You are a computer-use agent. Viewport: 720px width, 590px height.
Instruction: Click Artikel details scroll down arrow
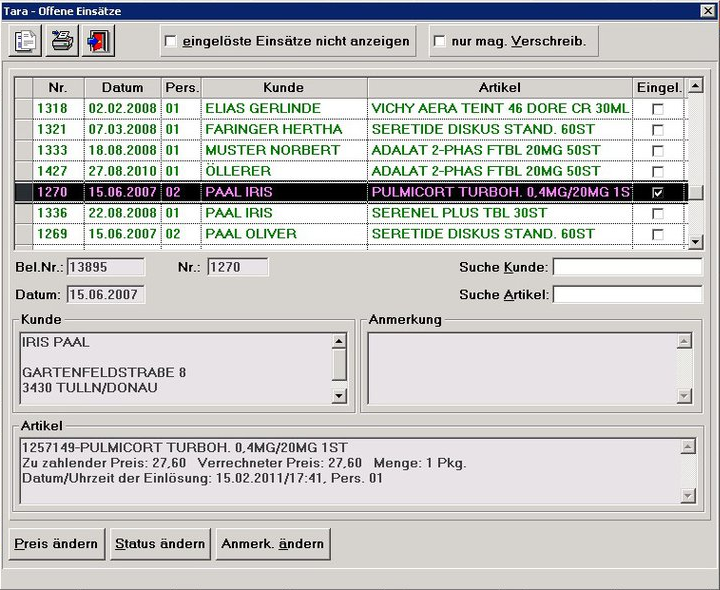click(x=687, y=495)
